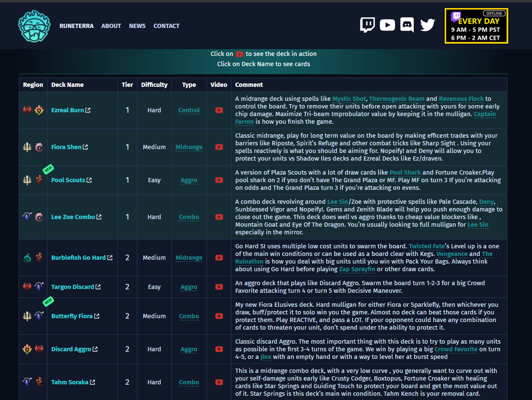Viewport: 532px width, 400px height.
Task: Click the Control type in Ezreal Burn row
Action: pos(189,110)
